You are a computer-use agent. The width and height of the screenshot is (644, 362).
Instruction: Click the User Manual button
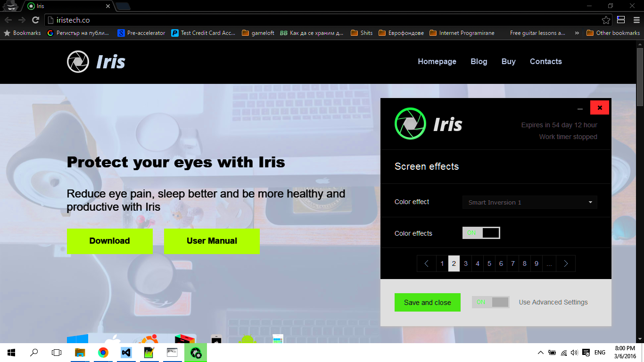(212, 241)
